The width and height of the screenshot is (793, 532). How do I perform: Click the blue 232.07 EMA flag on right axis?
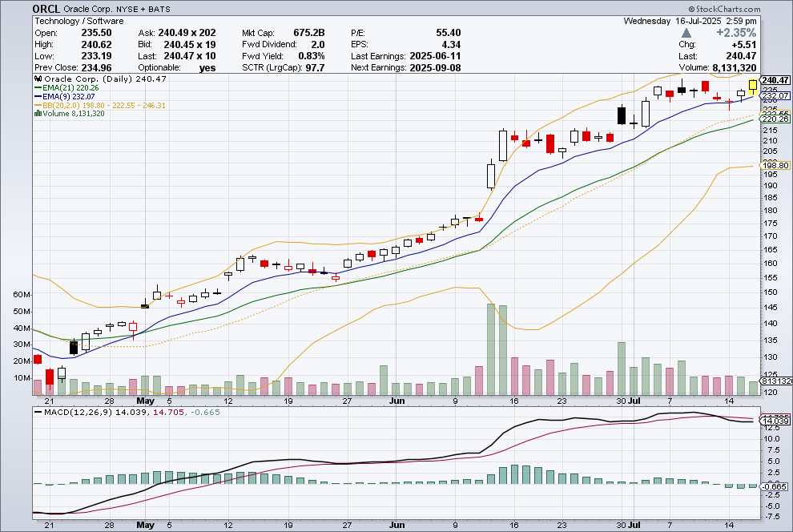click(775, 95)
